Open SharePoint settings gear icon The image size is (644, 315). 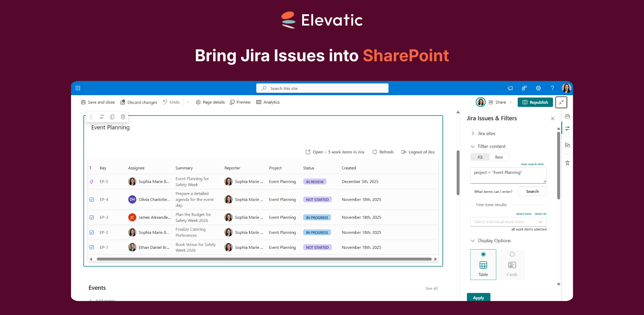click(x=538, y=88)
